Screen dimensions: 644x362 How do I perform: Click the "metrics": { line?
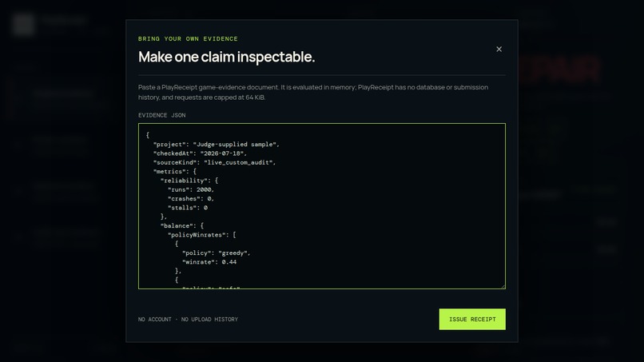pos(175,171)
